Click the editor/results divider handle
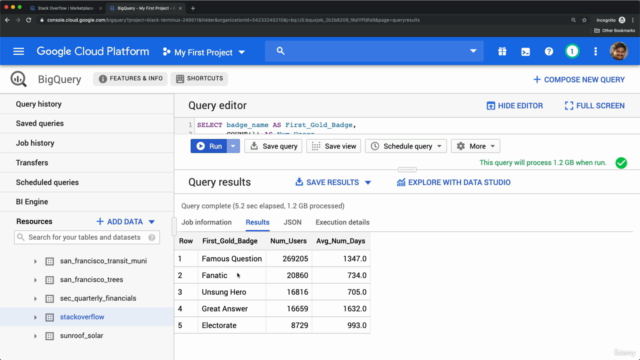This screenshot has height=360, width=640. point(407,169)
